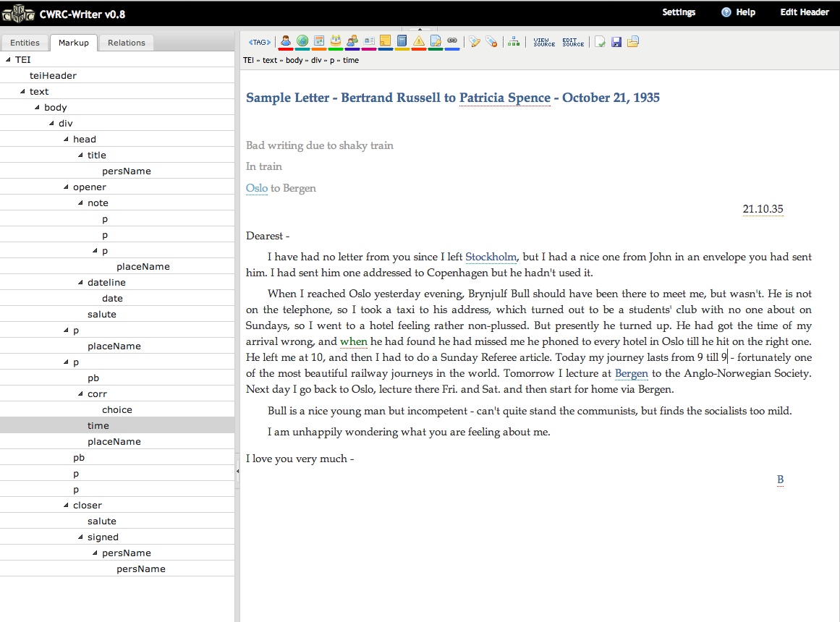Collapse the note node arrow
Image resolution: width=840 pixels, height=622 pixels.
[80, 203]
